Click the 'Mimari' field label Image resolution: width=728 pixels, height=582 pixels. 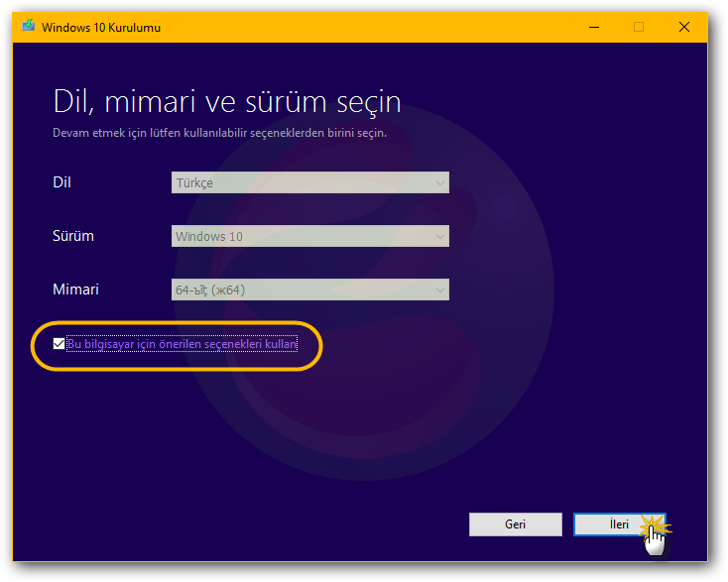click(x=75, y=290)
